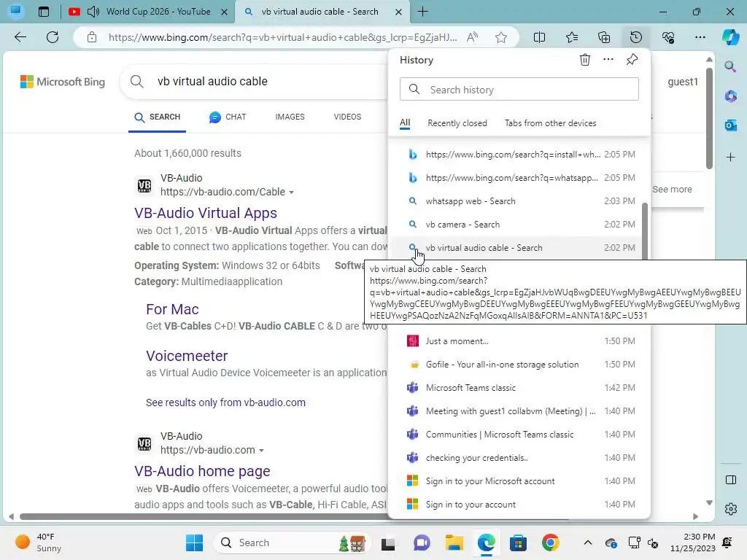Image resolution: width=747 pixels, height=560 pixels.
Task: Close the History toolbar button
Action: 636,37
